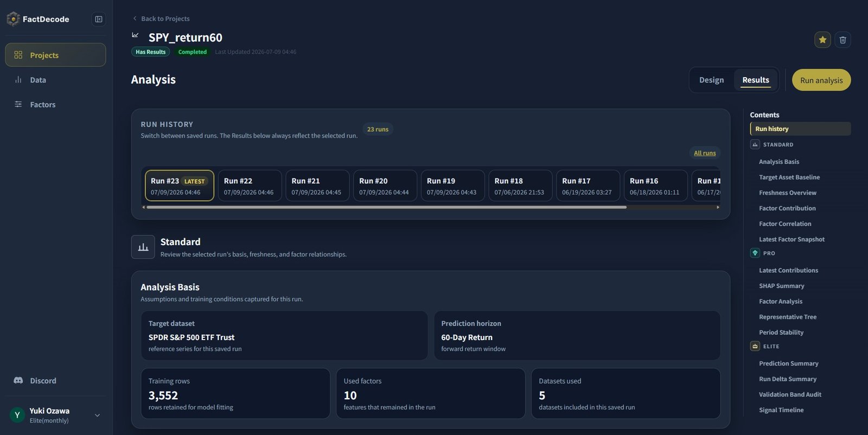Jump to Run history in Contents

[x=800, y=129]
